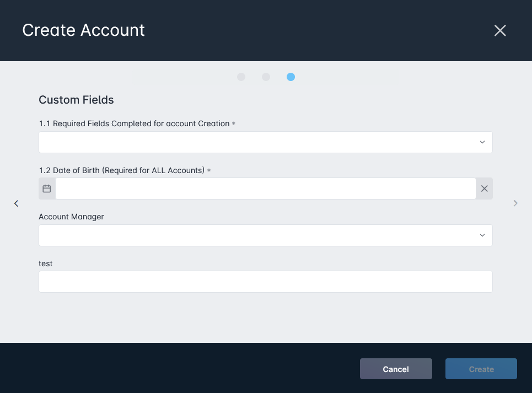Expand the Account Manager dropdown chevron

coord(482,235)
